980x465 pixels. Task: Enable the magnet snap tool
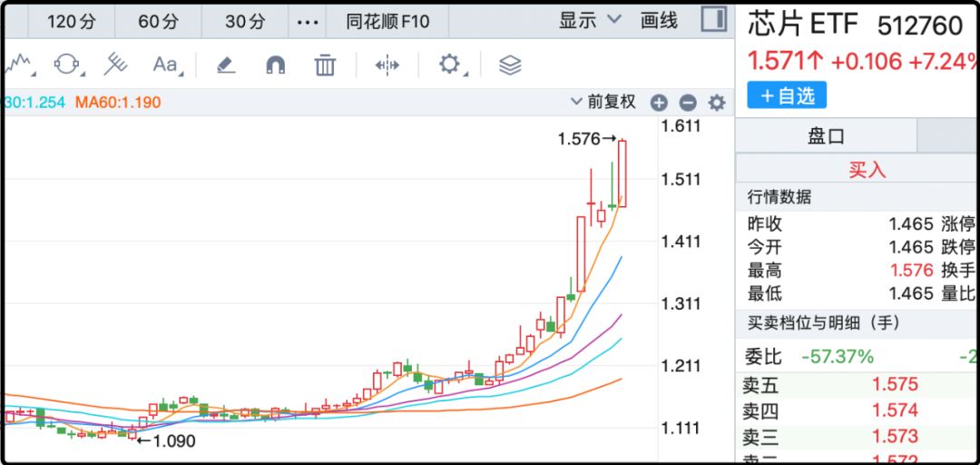[275, 65]
